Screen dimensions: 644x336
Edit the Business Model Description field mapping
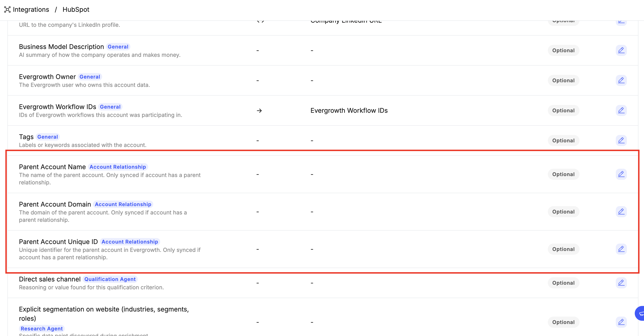(x=621, y=50)
